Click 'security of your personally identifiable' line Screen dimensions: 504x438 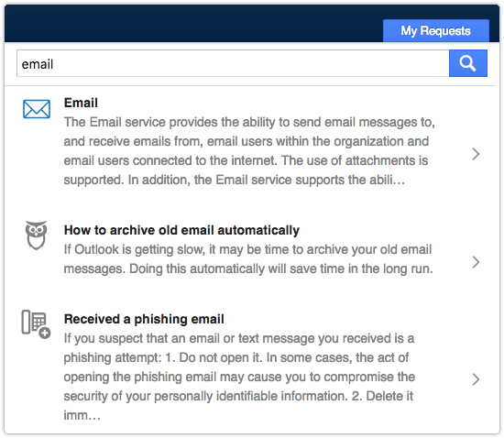pos(238,396)
